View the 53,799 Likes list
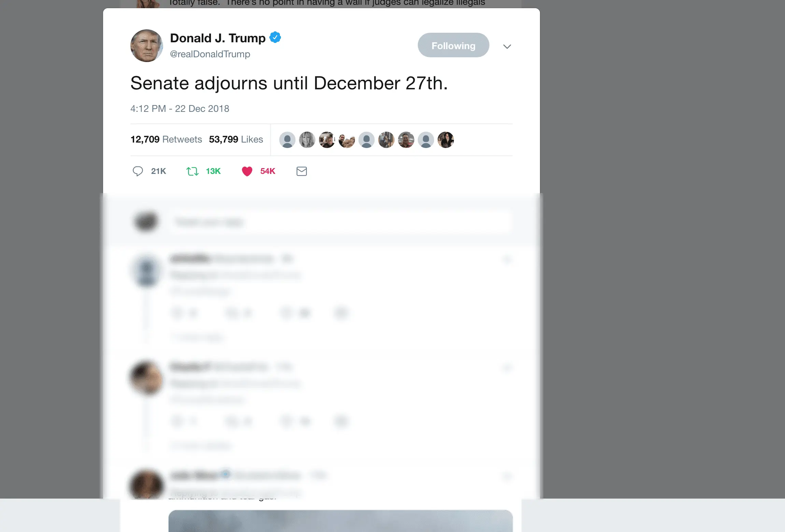Image resolution: width=785 pixels, height=532 pixels. pos(236,139)
